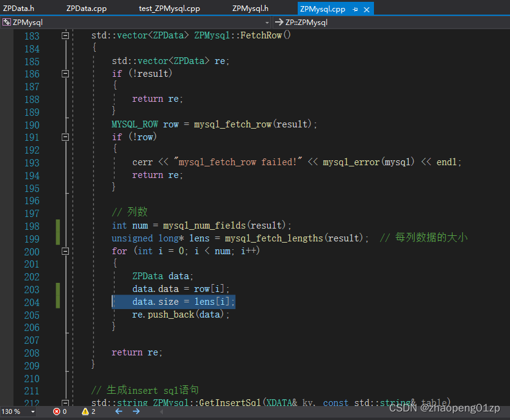This screenshot has width=510, height=420.
Task: Click std::vector<ZPData> re on line 185
Action: click(x=170, y=61)
